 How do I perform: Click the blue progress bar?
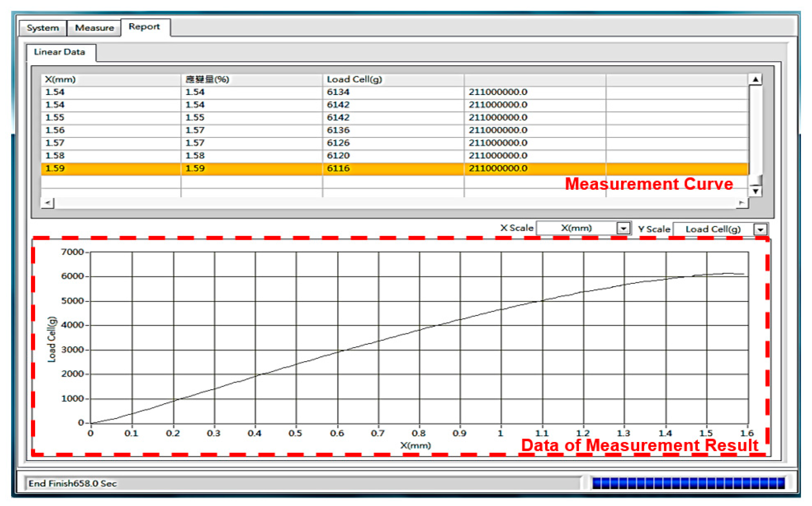689,483
